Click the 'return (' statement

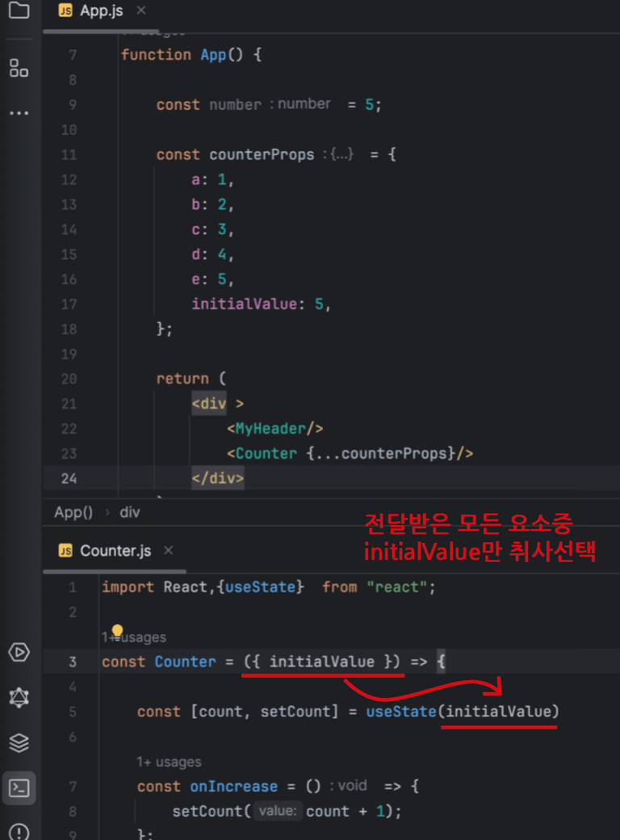click(x=191, y=379)
